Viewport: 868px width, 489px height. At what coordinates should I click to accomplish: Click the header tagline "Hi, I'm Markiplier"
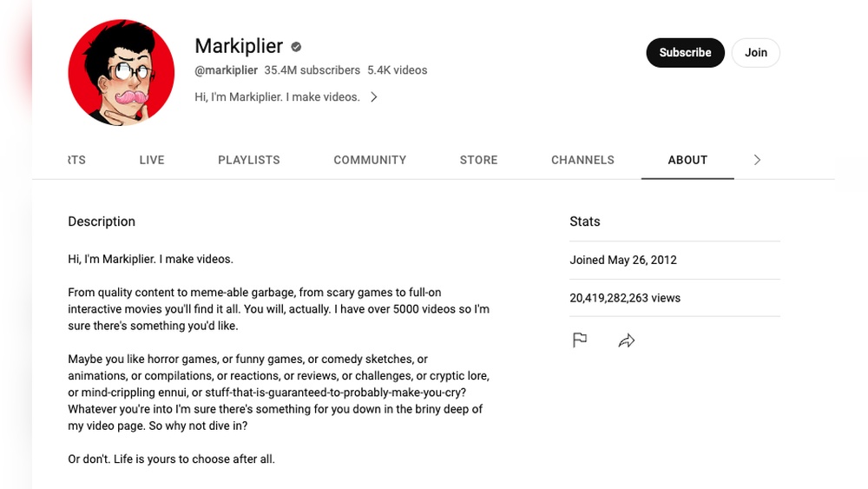point(277,97)
